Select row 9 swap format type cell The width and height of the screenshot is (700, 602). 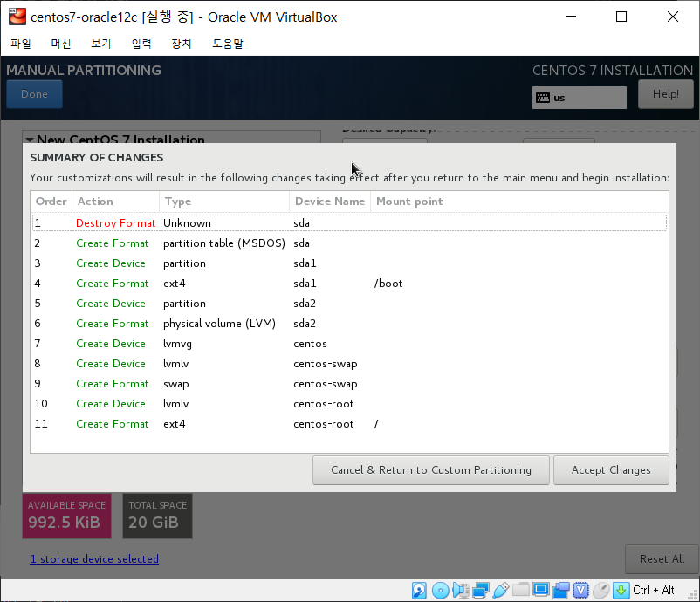(176, 384)
